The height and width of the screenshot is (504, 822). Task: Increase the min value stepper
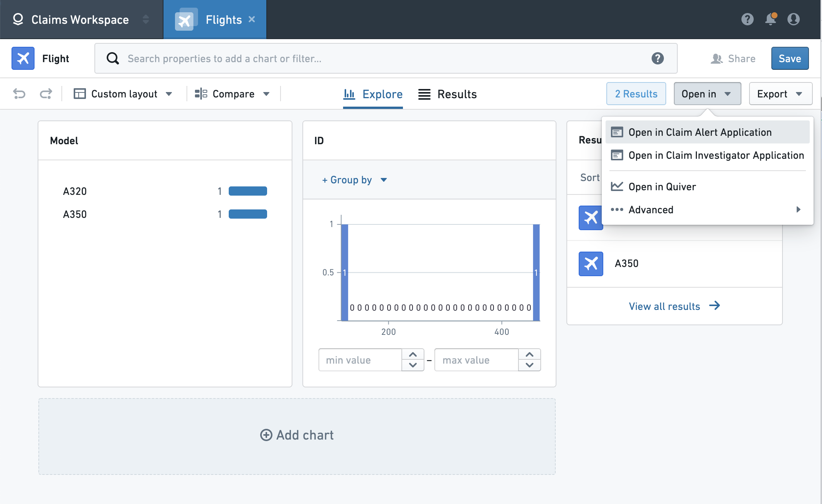pos(413,354)
